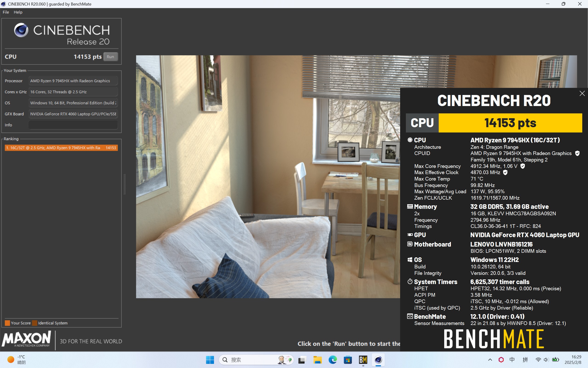
Task: Click the Motherboard icon
Action: (410, 244)
